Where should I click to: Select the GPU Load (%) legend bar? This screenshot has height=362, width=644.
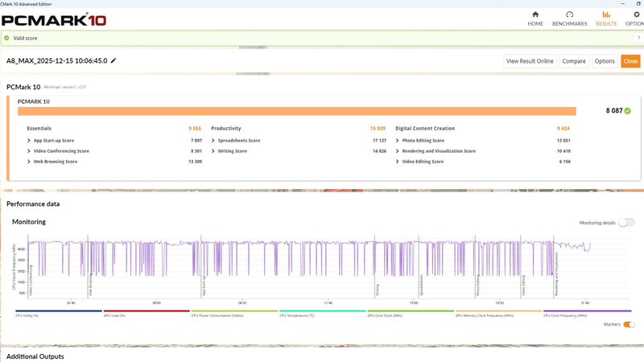point(147,311)
